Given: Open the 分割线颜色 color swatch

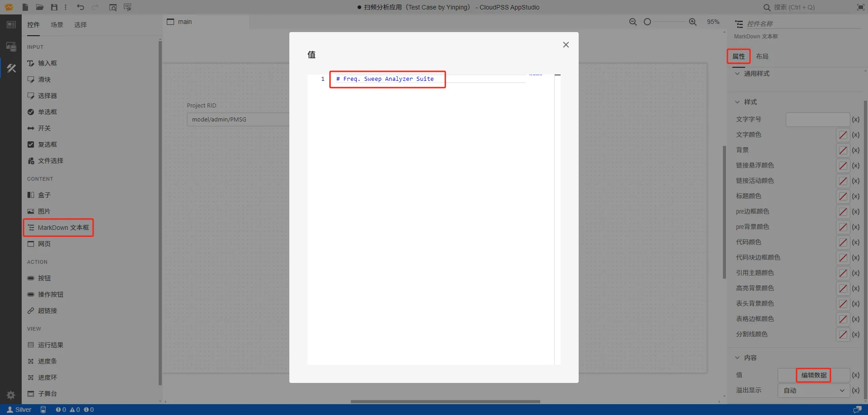Looking at the screenshot, I should [843, 335].
